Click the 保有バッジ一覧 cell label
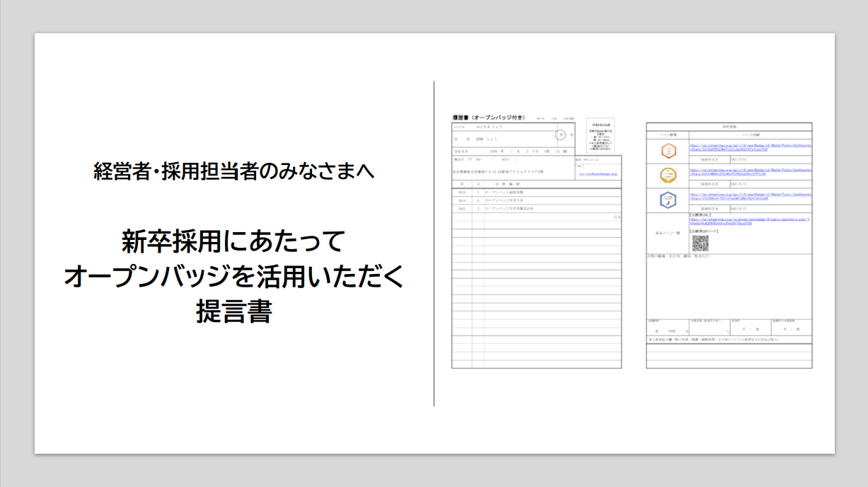This screenshot has height=487, width=868. click(668, 232)
